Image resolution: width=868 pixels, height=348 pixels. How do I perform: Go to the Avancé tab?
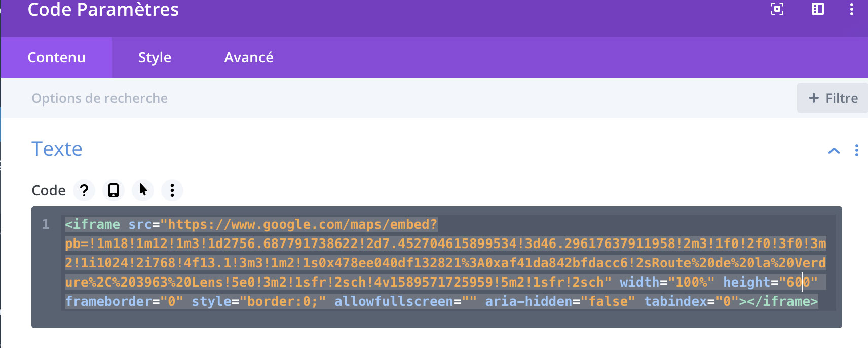click(x=249, y=57)
